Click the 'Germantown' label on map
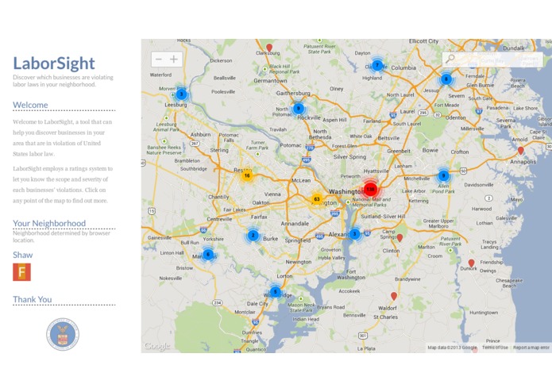 270,80
